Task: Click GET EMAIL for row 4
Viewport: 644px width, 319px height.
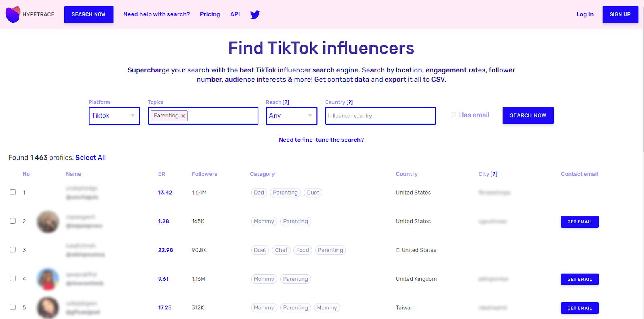Action: click(580, 279)
